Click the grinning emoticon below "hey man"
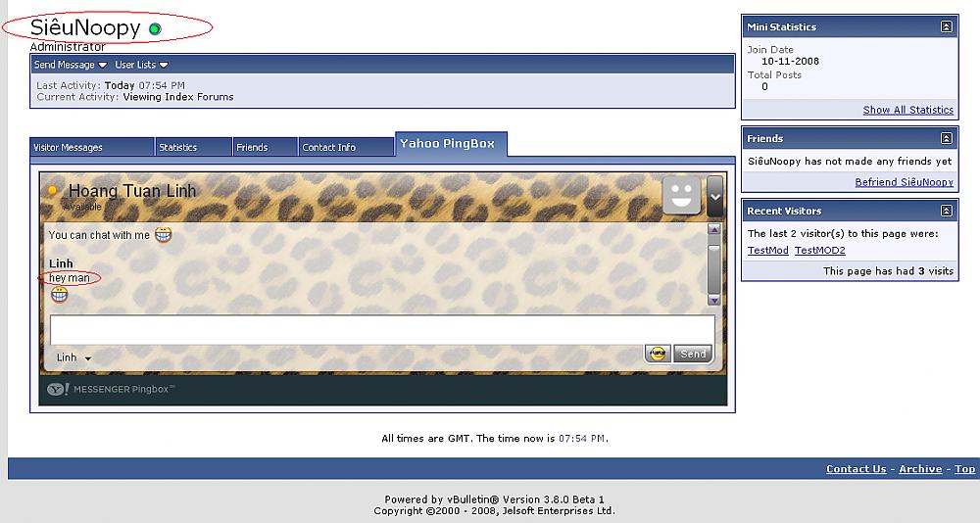Screen dimensions: 980x523 coord(59,295)
